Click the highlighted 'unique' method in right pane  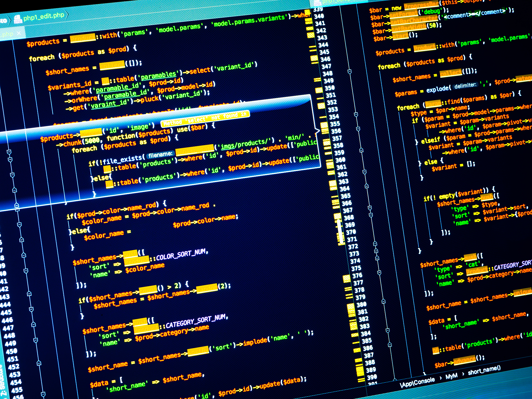pyautogui.click(x=523, y=292)
